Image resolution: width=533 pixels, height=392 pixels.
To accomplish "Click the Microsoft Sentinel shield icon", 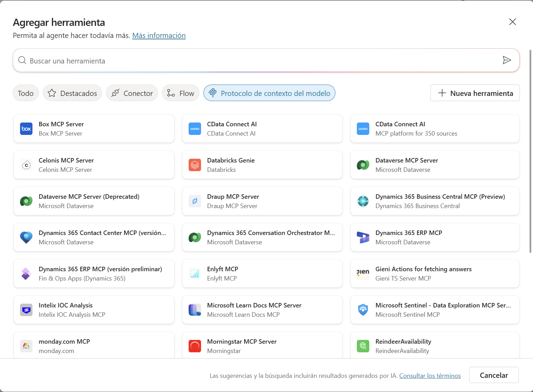I will 363,310.
